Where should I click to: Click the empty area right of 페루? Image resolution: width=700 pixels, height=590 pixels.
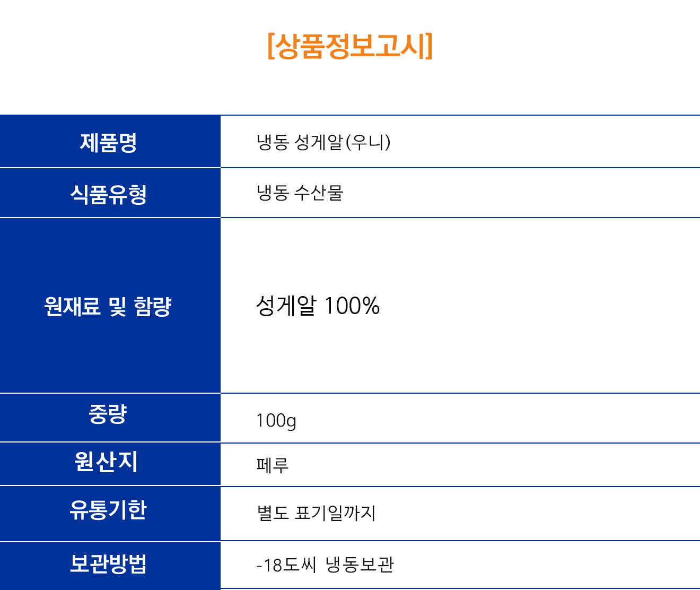493,465
